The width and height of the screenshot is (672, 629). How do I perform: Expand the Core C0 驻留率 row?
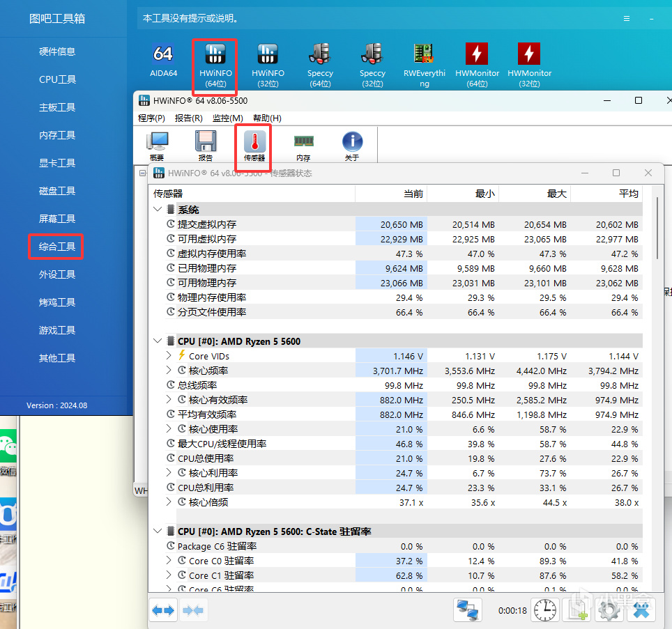pos(169,560)
